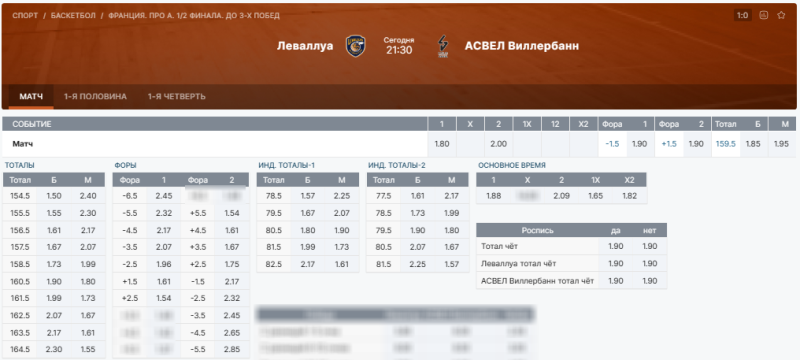Select handicap -6.5 odds 2.45 for team 1
This screenshot has width=800, height=360.
tap(164, 196)
